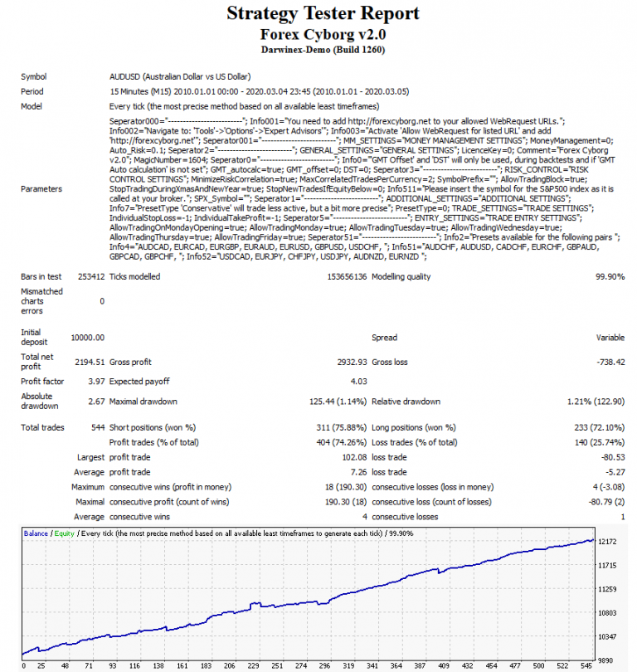The width and height of the screenshot is (637, 672).
Task: Click the symbol value 'AUDUSD (Australian Dollar vs US Dollar)'
Action: [180, 76]
